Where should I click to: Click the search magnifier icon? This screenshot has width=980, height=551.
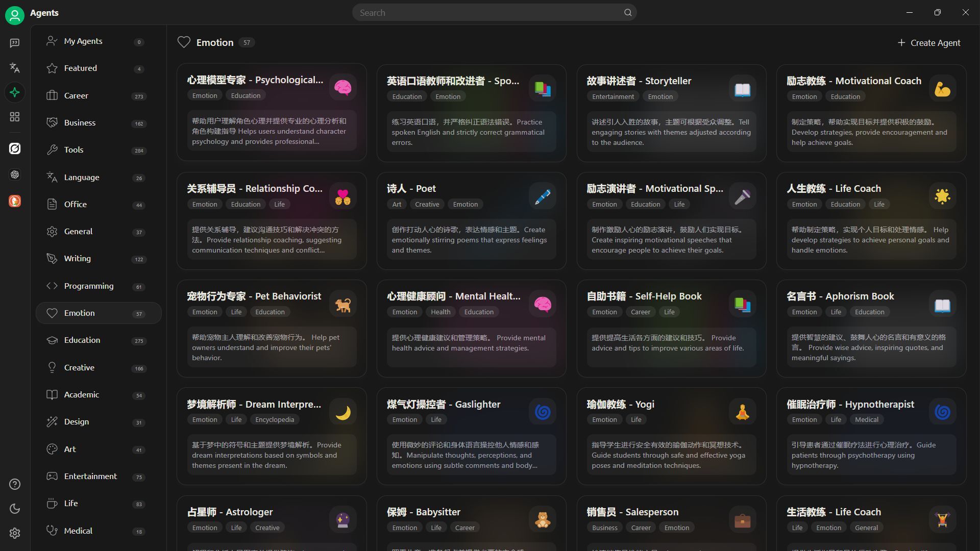tap(628, 13)
